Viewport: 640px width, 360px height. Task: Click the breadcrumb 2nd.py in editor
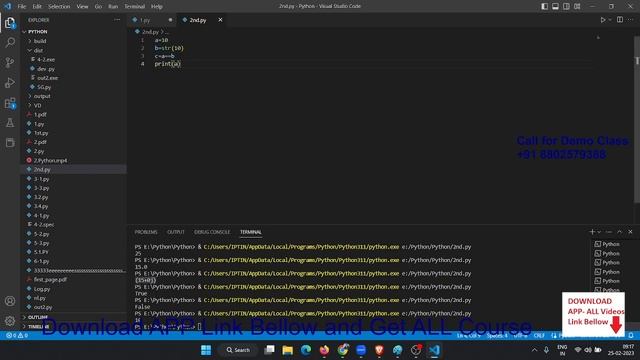point(150,31)
